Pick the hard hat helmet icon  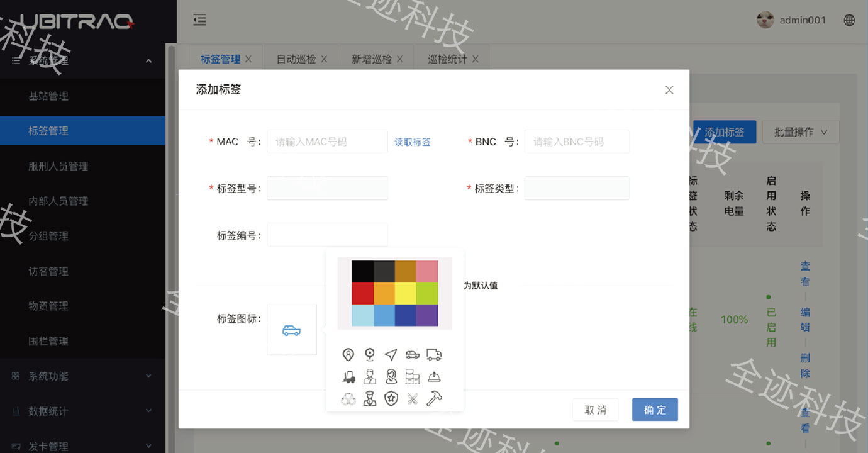pyautogui.click(x=434, y=377)
